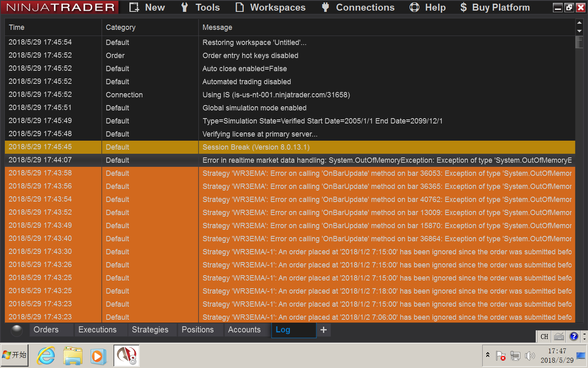The image size is (588, 368).
Task: Click the log scroll down arrow
Action: [579, 31]
